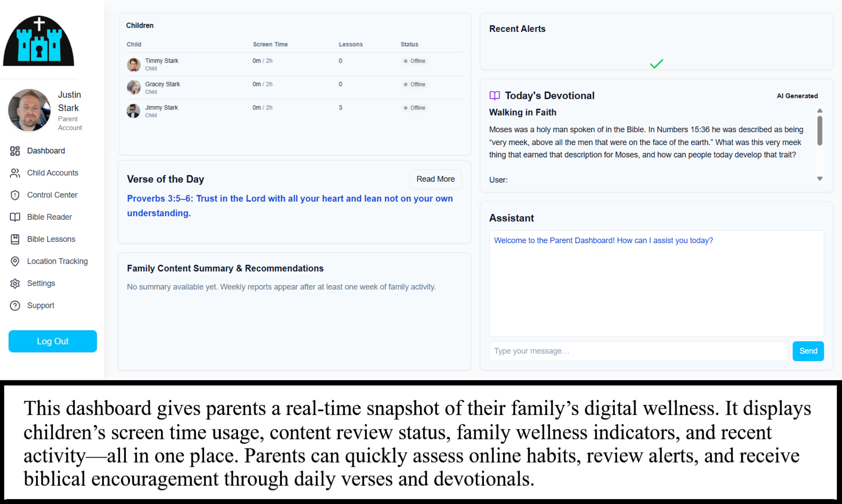This screenshot has width=842, height=504.
Task: Click the devotional scrollbar thumb
Action: [820, 130]
